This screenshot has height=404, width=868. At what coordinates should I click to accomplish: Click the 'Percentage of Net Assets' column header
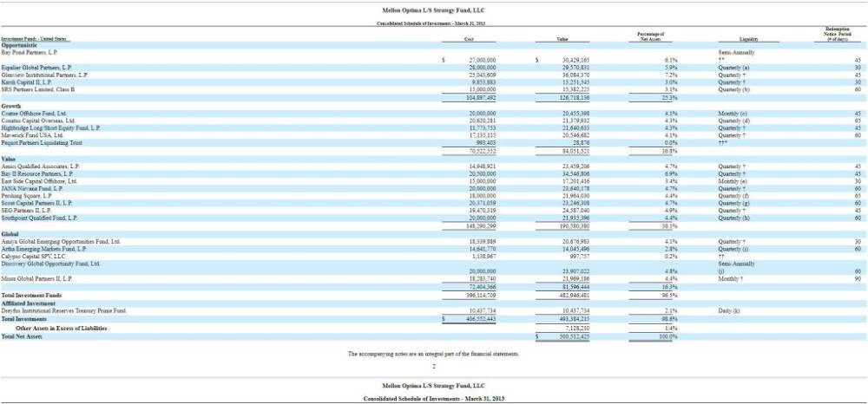[x=650, y=36]
